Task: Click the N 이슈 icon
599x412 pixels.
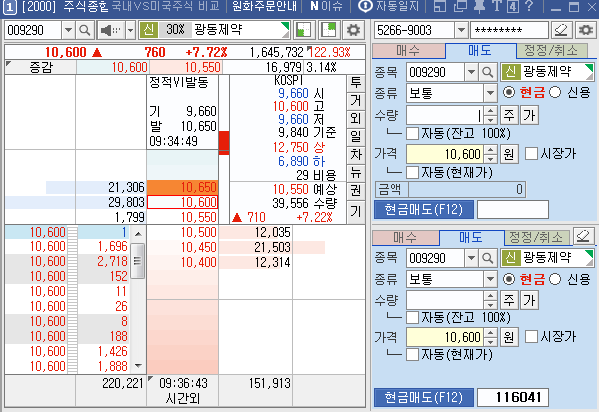Action: (x=326, y=6)
